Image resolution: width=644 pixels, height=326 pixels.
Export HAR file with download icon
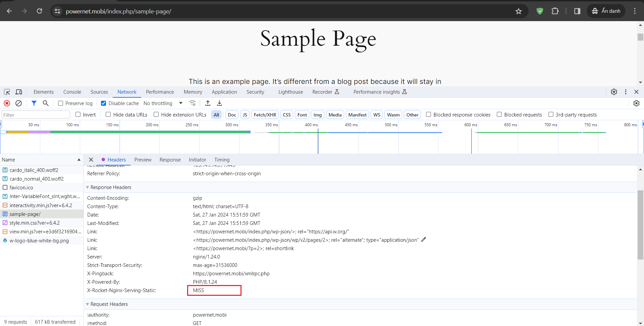click(x=220, y=103)
